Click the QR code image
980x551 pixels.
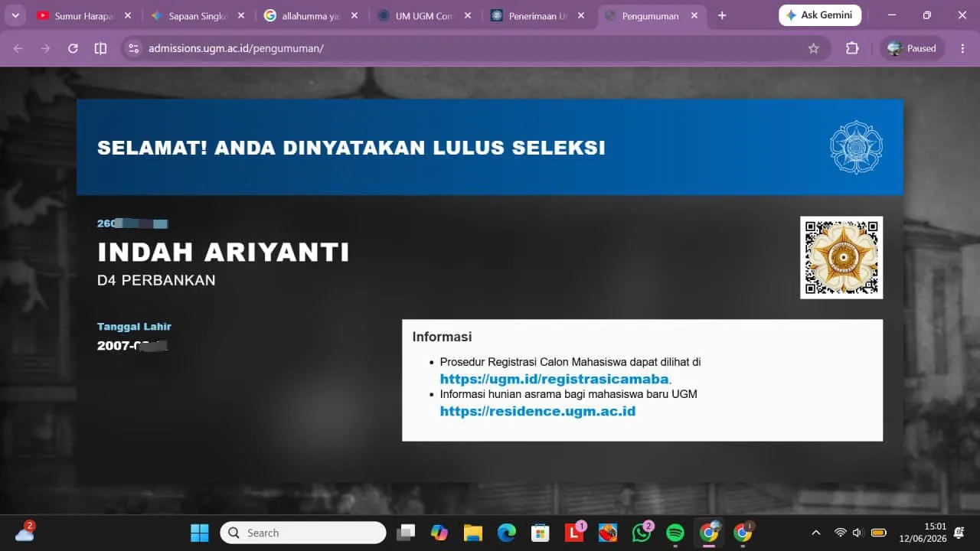pos(841,258)
